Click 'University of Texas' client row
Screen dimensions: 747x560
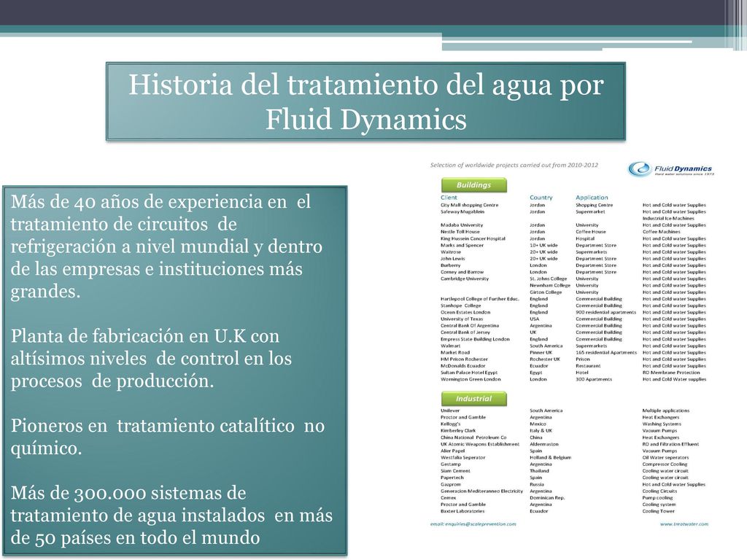click(x=462, y=319)
